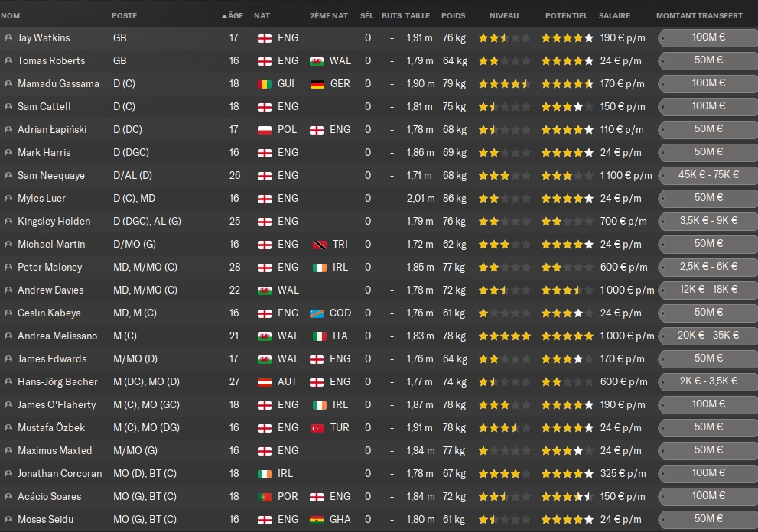Viewport: 758px width, 532px height.
Task: Click the person icon beside Mark Harris
Action: tap(8, 153)
